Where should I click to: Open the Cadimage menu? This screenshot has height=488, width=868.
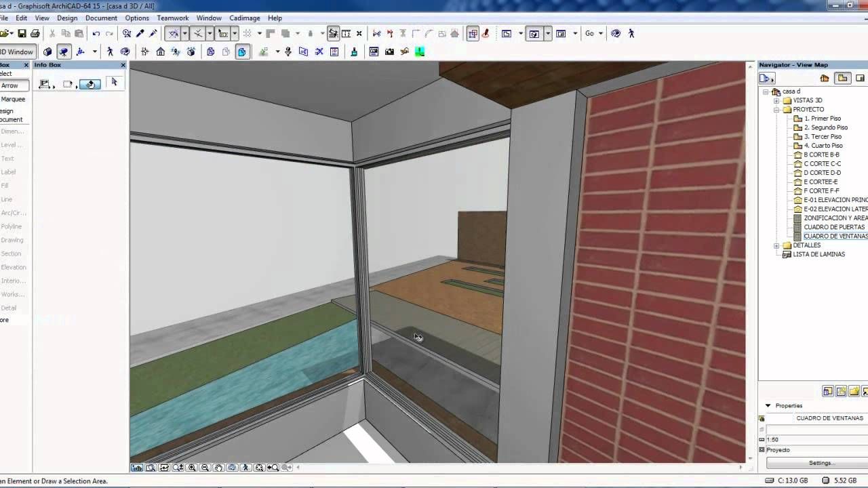click(x=244, y=18)
